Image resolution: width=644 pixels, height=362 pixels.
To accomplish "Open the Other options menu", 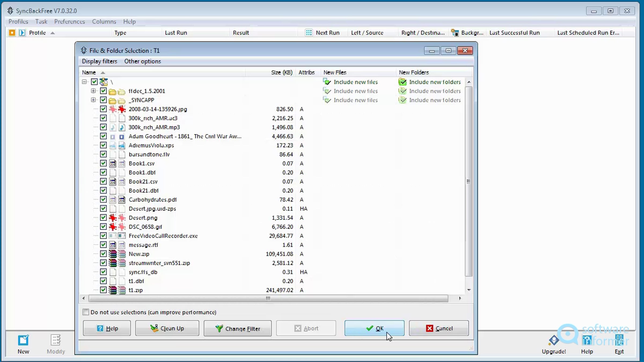I will (142, 61).
